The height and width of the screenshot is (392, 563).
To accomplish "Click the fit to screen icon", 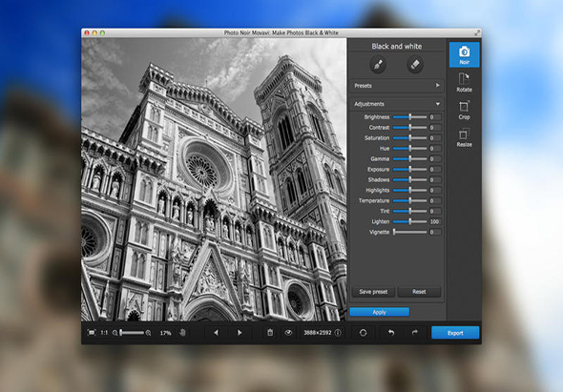I will point(92,333).
